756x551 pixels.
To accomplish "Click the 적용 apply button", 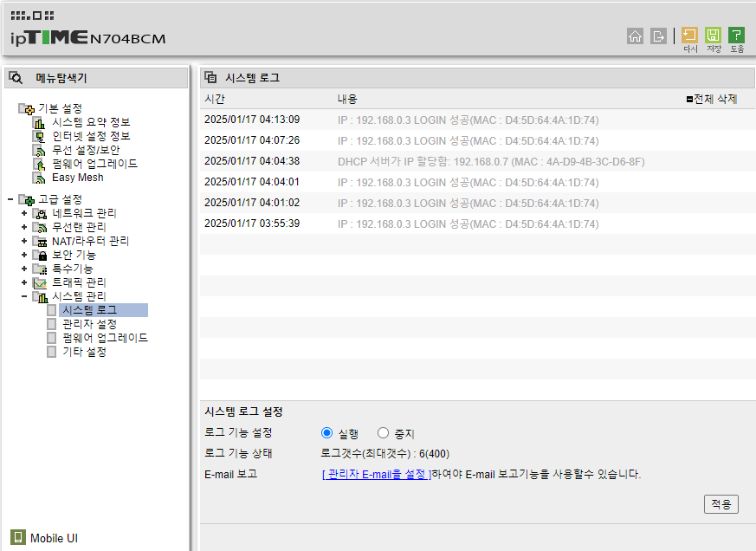I will 720,504.
